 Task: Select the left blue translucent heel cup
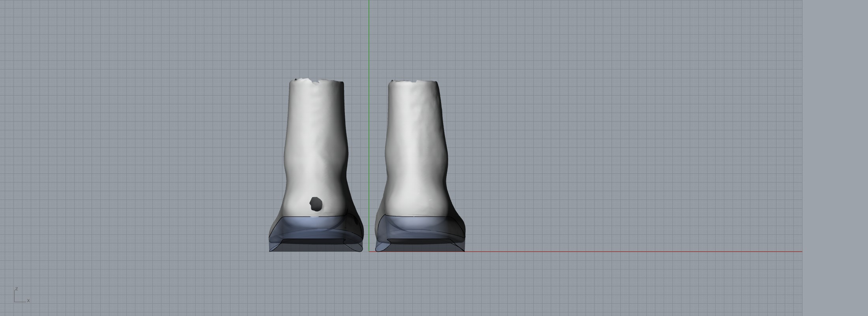coord(316,228)
